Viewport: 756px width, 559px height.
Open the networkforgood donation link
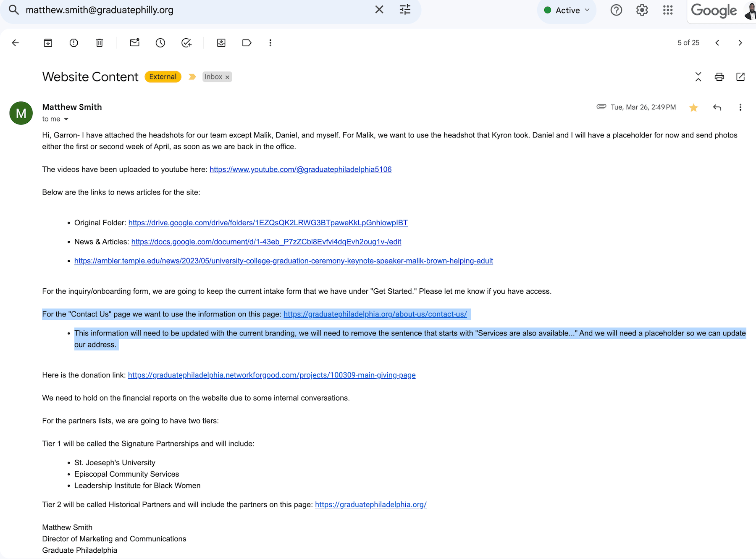click(x=272, y=375)
